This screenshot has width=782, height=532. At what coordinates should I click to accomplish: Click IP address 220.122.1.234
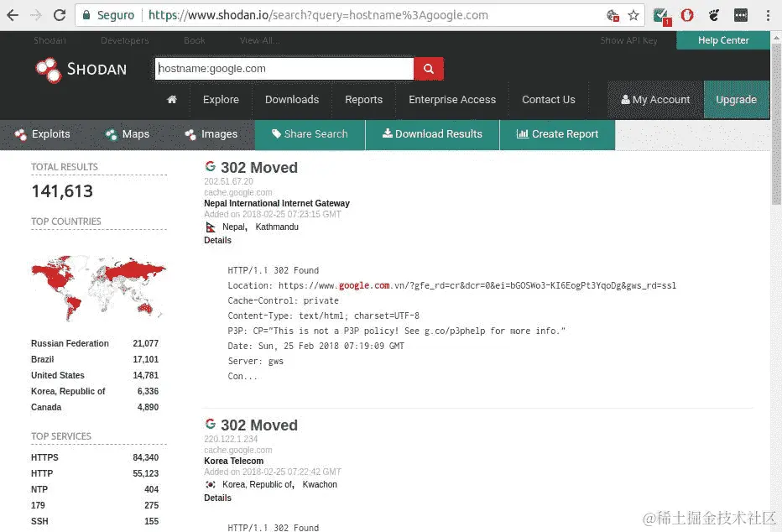(x=231, y=439)
